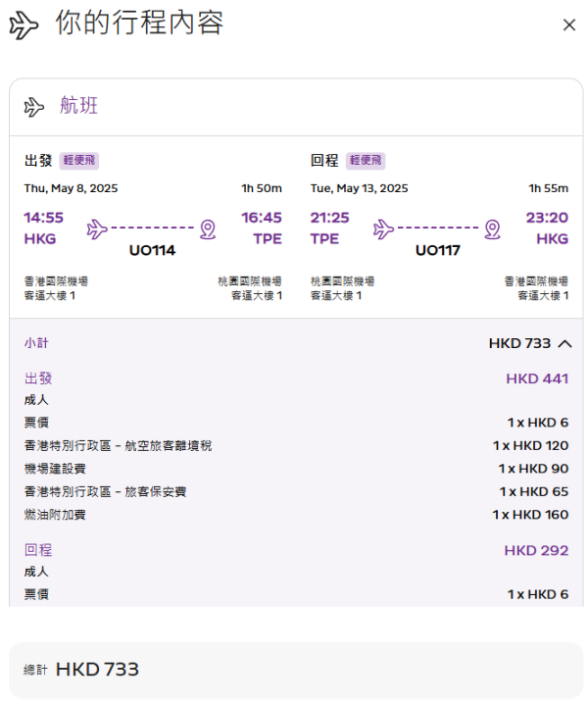Collapse the HKD 733 subtotal chevron
This screenshot has height=705, width=588.
pos(565,344)
